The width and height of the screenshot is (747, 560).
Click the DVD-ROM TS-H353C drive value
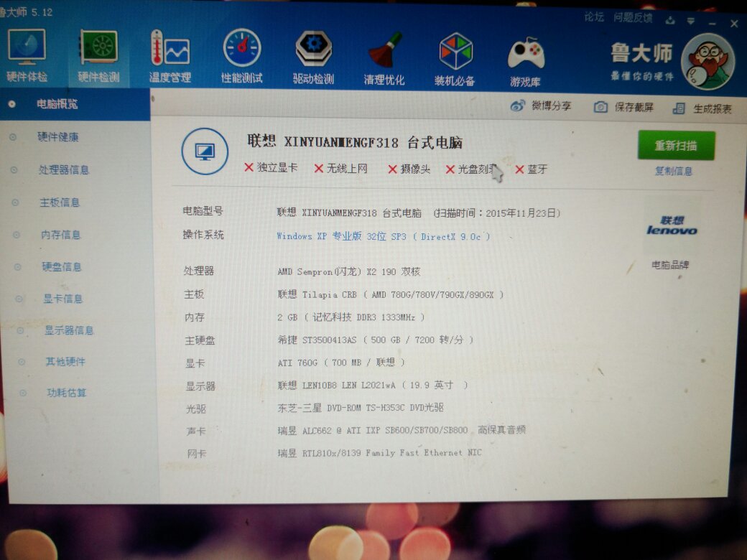(361, 408)
